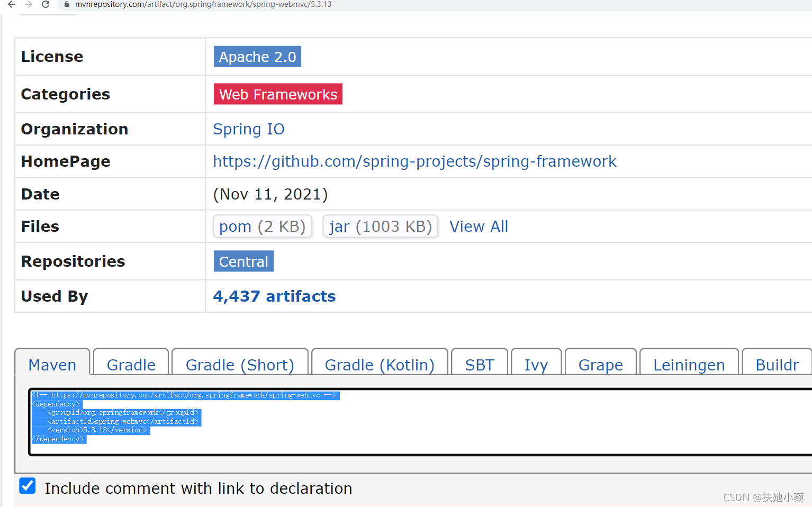
Task: Open the Ivy tab
Action: 536,362
